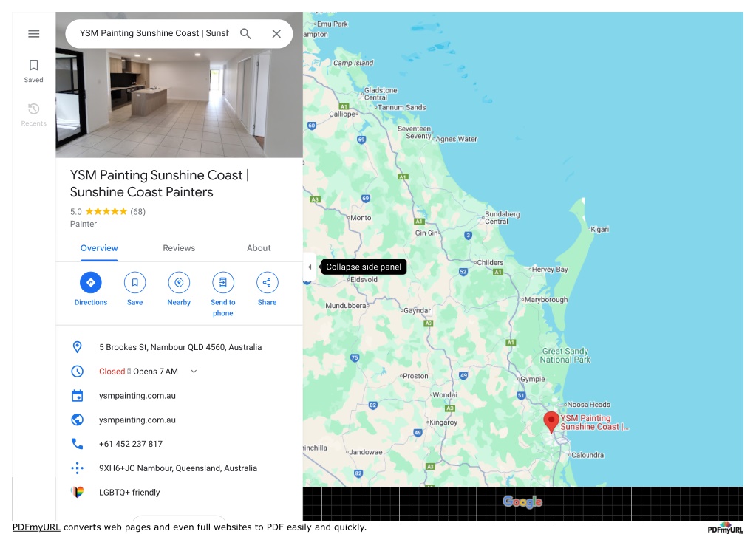Click the PDFmyURL logo in corner
The width and height of the screenshot is (756, 534).
[725, 528]
